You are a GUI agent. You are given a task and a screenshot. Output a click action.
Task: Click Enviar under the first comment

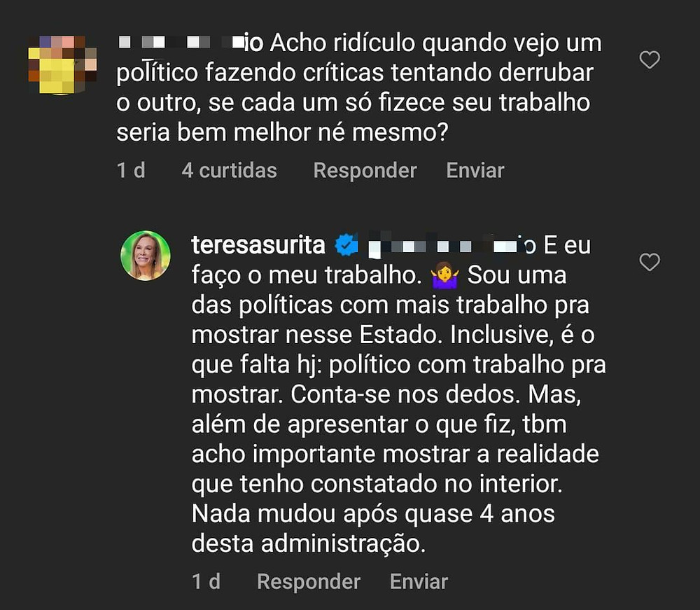pos(475,171)
